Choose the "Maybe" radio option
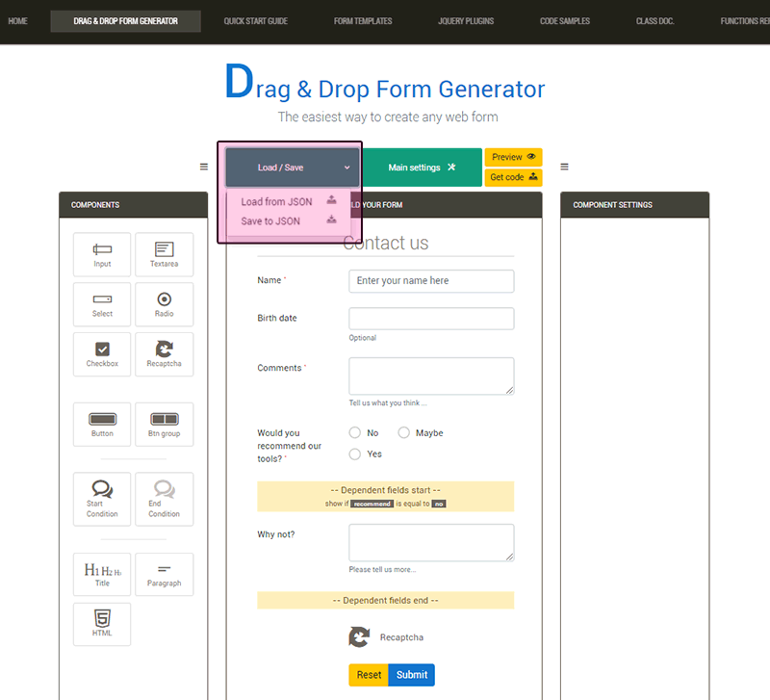 pos(404,433)
